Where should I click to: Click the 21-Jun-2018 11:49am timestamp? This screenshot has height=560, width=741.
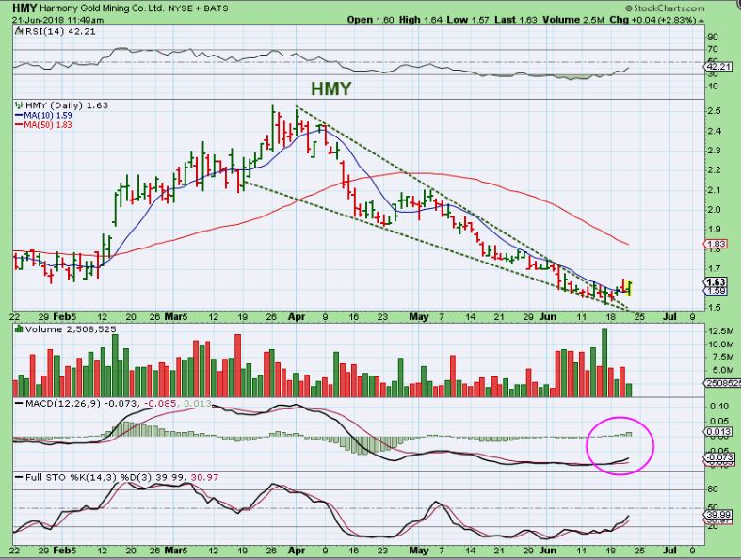[57, 20]
